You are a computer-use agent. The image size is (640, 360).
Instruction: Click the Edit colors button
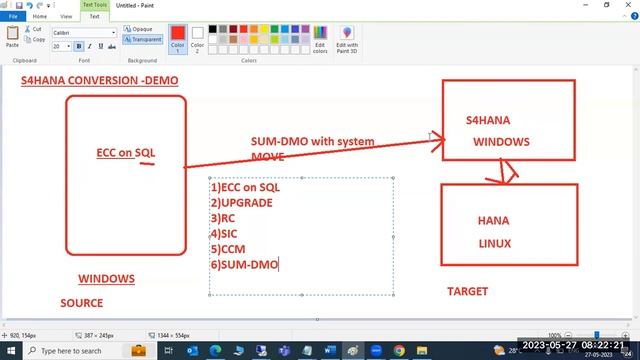tap(320, 39)
